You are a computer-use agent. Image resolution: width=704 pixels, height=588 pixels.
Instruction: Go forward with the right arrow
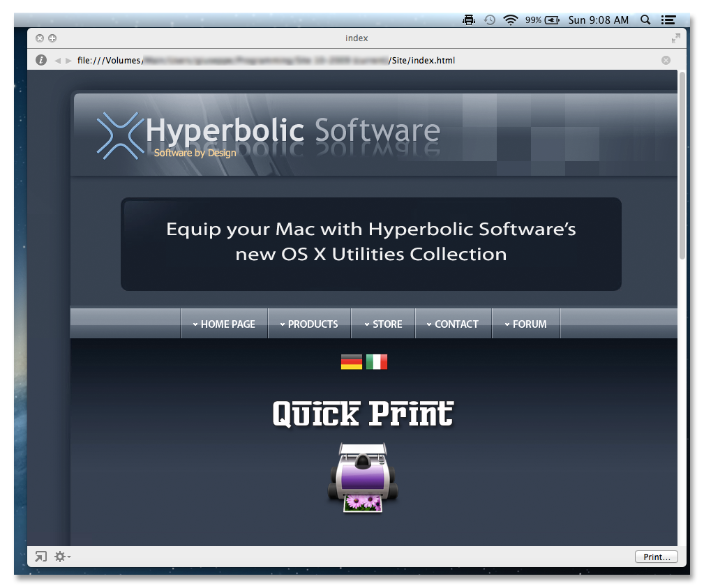pyautogui.click(x=68, y=61)
